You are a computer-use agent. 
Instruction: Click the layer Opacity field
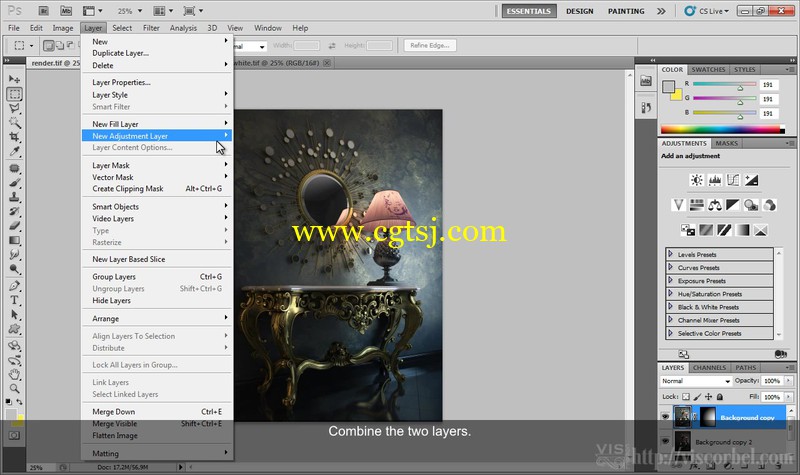[x=772, y=381]
